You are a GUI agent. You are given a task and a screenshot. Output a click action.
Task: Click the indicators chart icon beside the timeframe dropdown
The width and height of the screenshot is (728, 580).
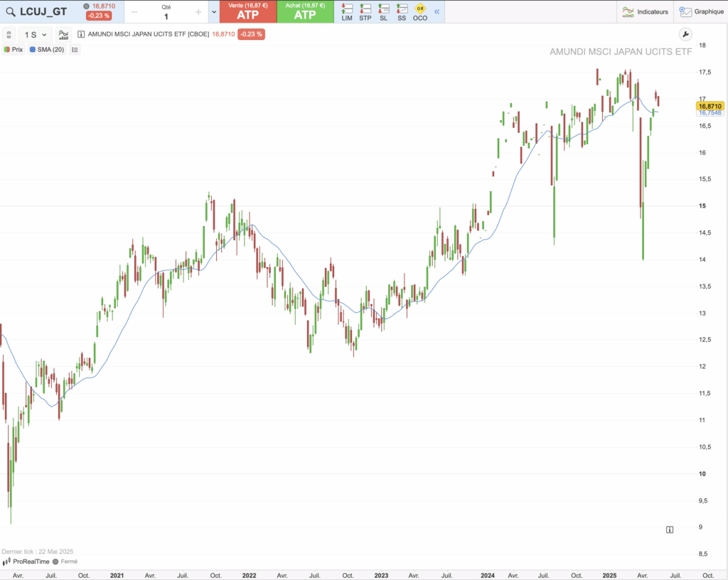[x=63, y=35]
